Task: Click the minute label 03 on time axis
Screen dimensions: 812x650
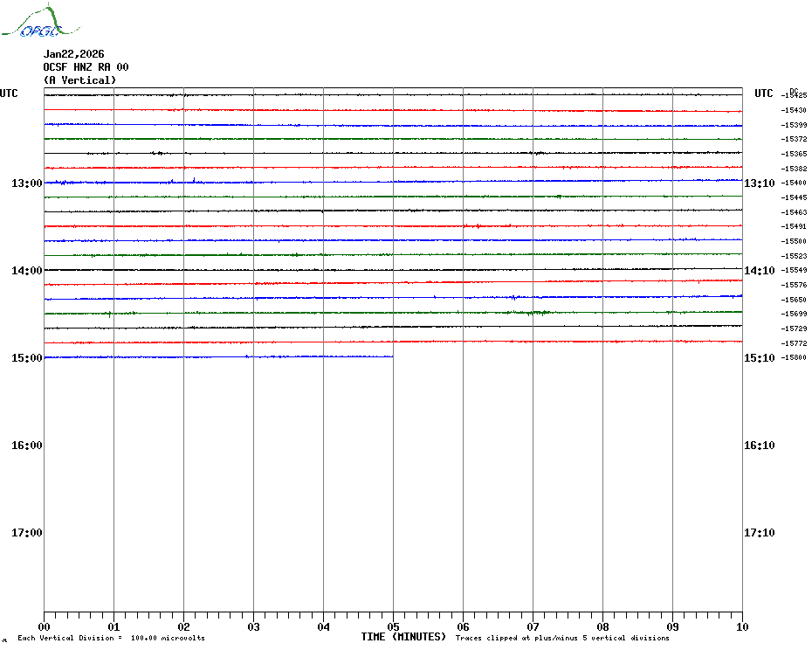Action: [254, 627]
